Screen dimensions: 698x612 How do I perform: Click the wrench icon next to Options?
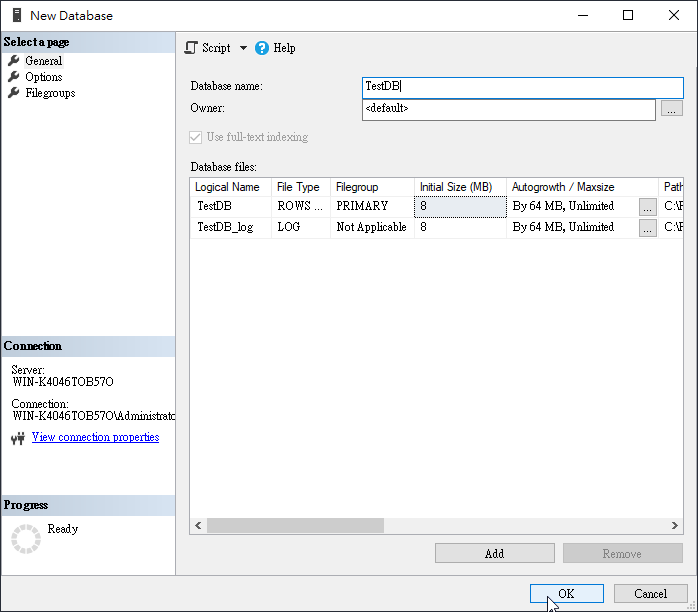[14, 77]
